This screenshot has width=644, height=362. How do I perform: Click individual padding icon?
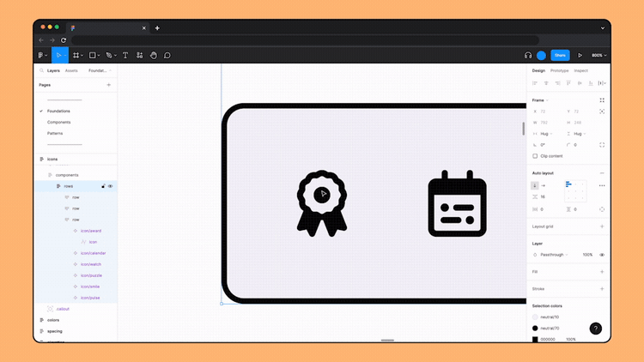point(602,209)
